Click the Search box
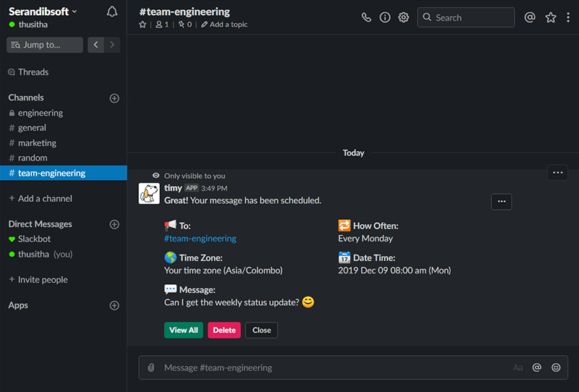The width and height of the screenshot is (579, 392). pyautogui.click(x=466, y=17)
